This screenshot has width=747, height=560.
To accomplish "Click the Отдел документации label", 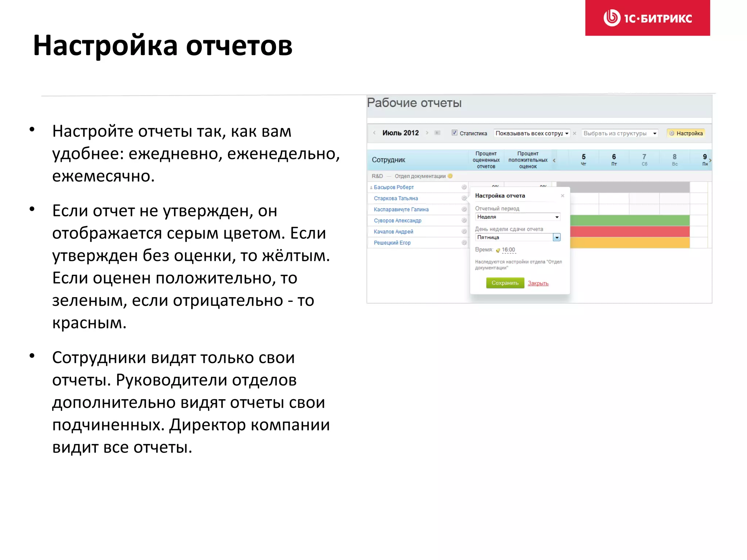I will point(420,176).
